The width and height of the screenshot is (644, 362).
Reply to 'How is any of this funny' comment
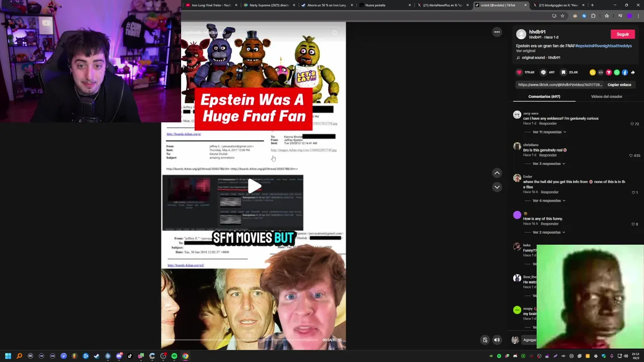(x=551, y=224)
